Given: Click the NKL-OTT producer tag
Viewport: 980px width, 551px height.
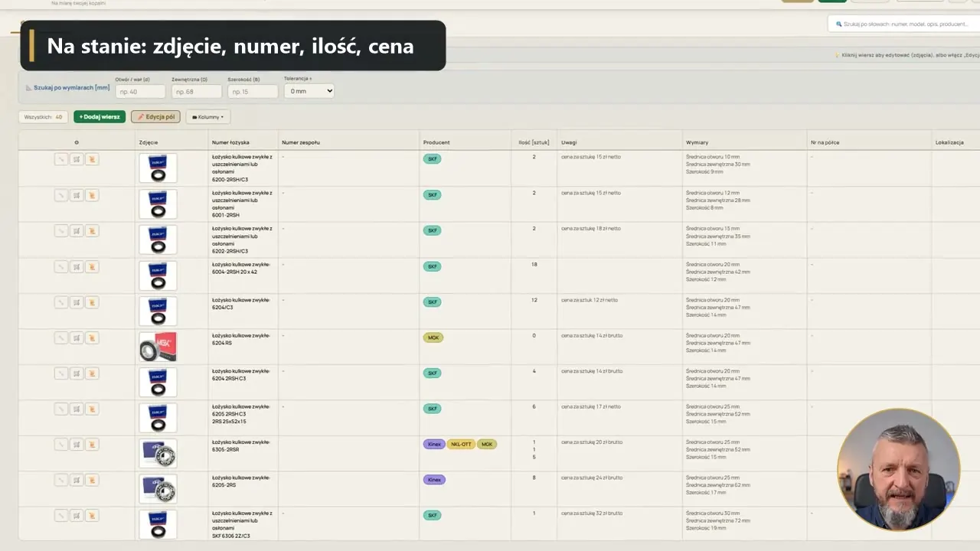Looking at the screenshot, I should click(461, 444).
